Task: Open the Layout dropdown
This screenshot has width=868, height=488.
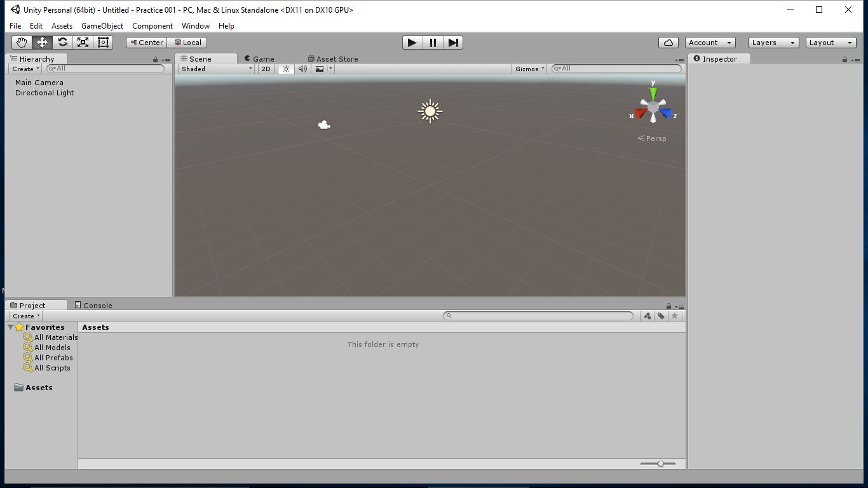Action: pos(831,42)
